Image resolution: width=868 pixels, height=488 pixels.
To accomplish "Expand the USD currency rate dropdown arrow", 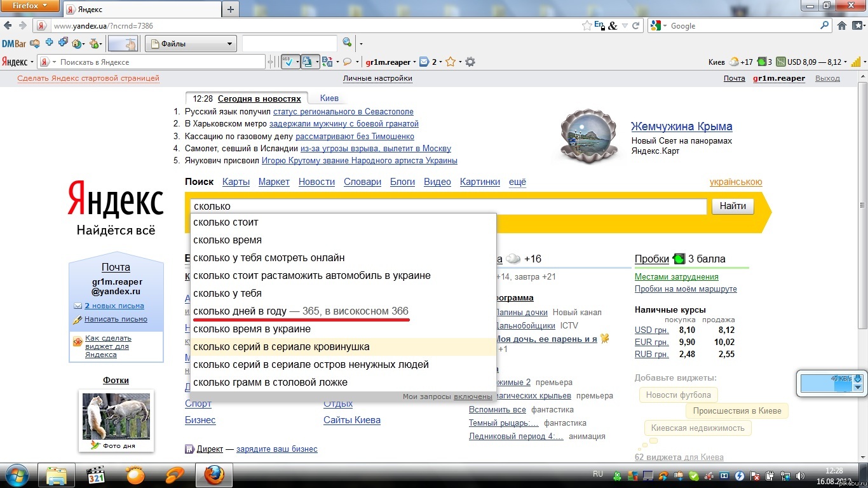I will tap(846, 62).
